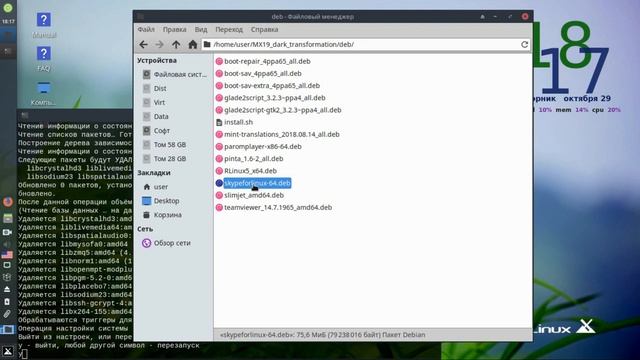Screen dimensions: 640x360
Task: Click the Firefox icon in the side panel
Action: 7,202
